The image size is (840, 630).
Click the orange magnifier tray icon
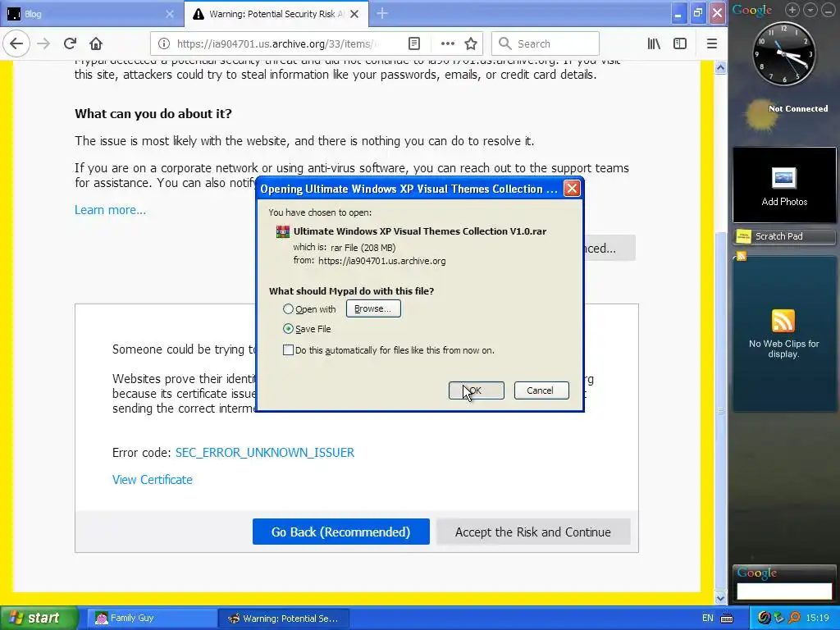(x=794, y=619)
